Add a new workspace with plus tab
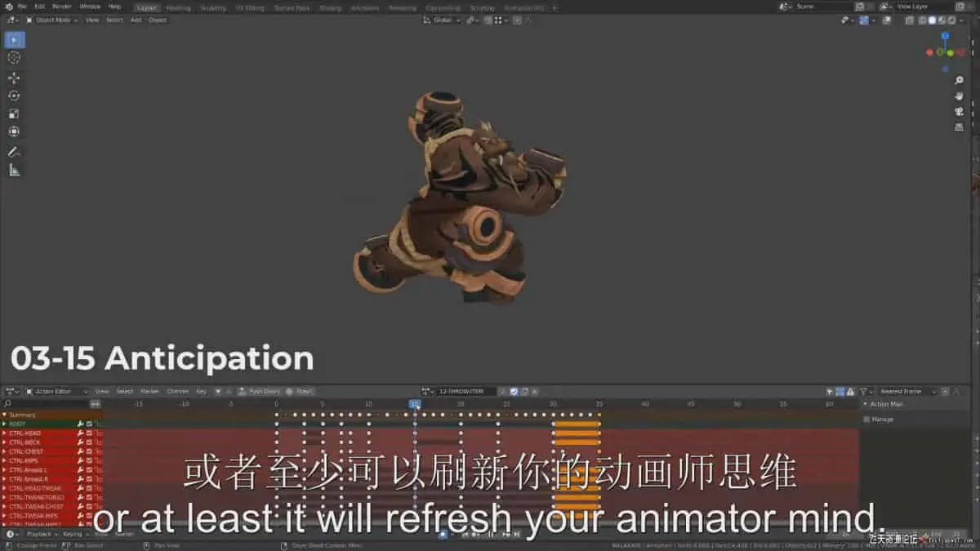 (555, 7)
